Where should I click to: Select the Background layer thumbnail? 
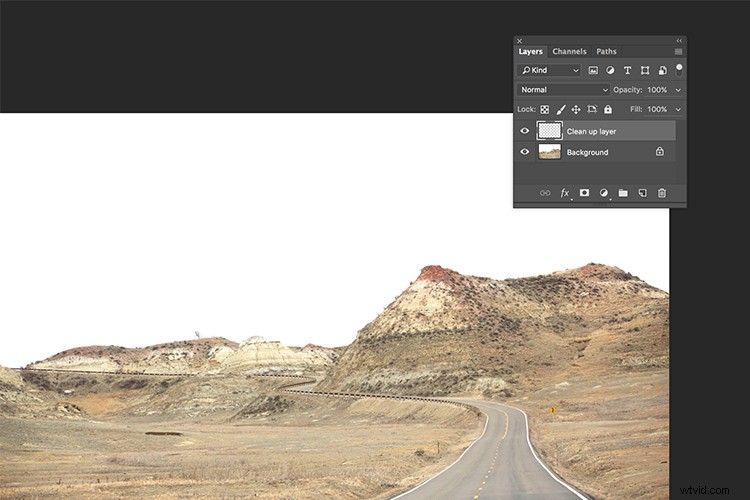(550, 152)
